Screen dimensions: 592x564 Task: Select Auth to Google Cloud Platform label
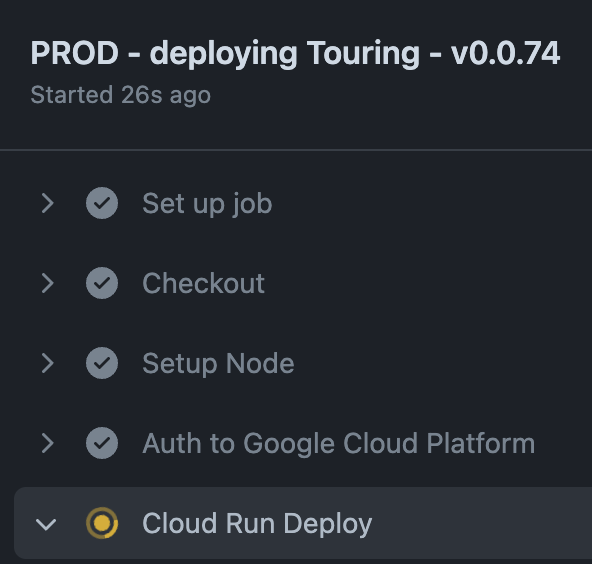339,444
